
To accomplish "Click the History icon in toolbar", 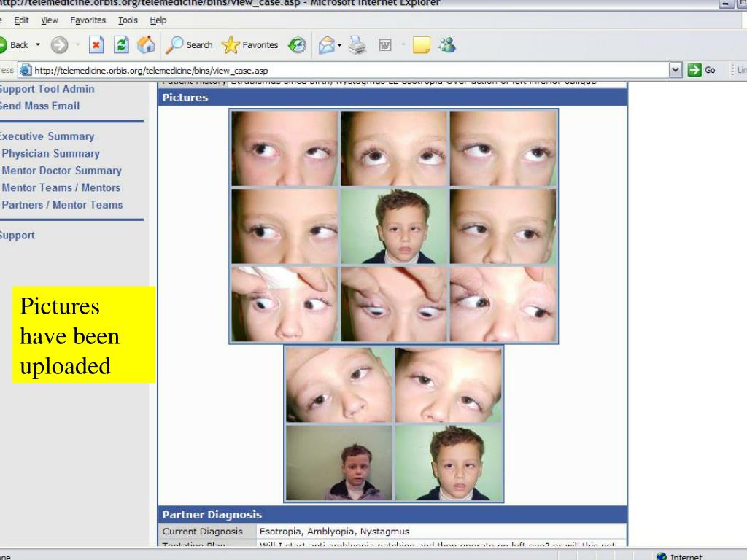I will click(x=297, y=45).
